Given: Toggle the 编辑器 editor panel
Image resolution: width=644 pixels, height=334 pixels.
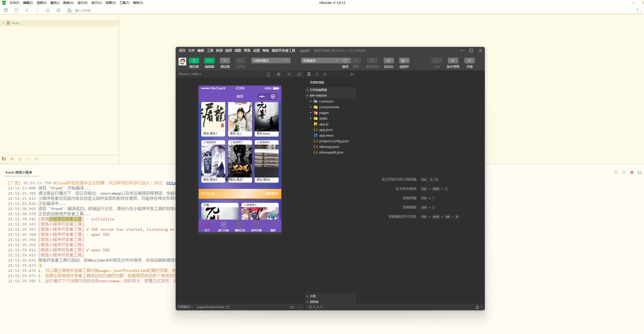Looking at the screenshot, I should (210, 61).
